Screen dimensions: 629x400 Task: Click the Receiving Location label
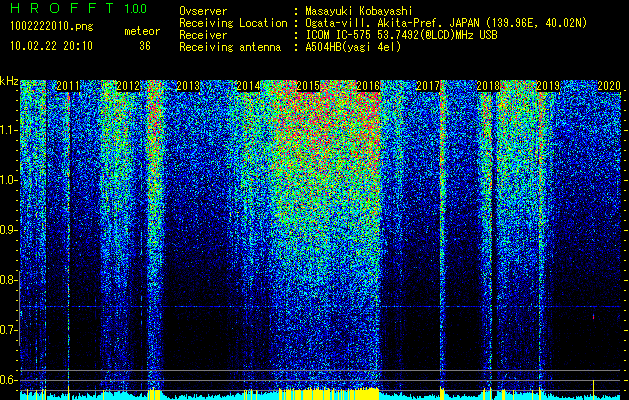[233, 23]
